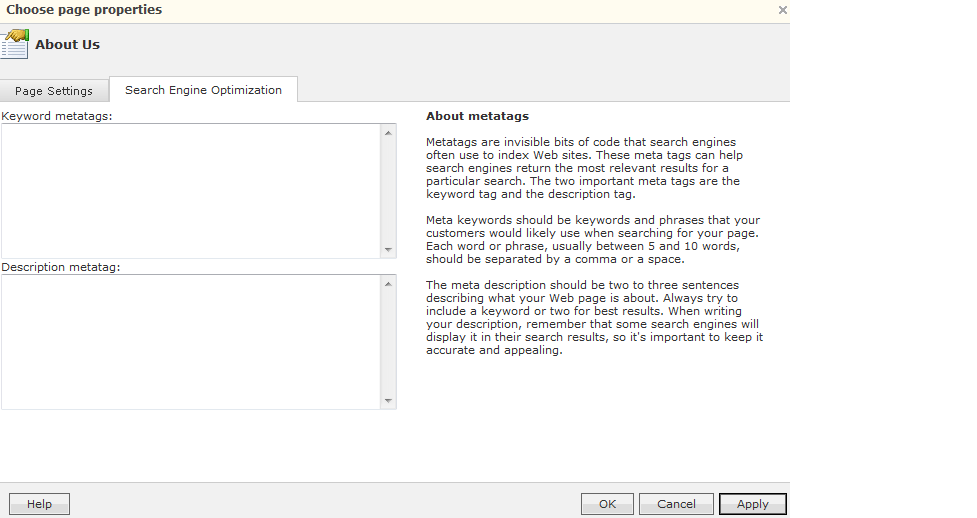Click the About Us page icon
The image size is (977, 518).
(15, 45)
